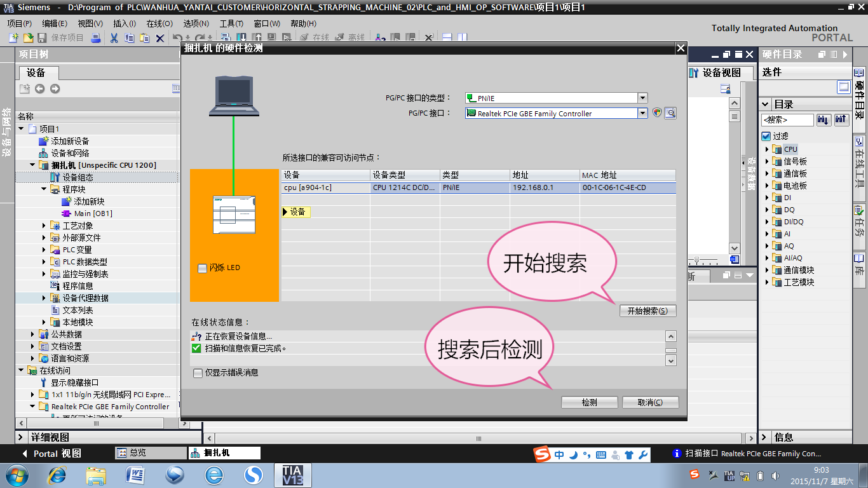Click the 检测 button
Viewport: 868px width, 488px height.
coord(590,402)
